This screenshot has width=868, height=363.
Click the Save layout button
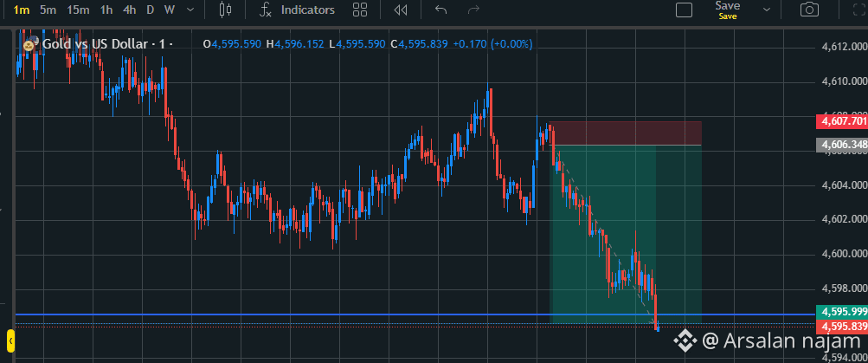[728, 10]
